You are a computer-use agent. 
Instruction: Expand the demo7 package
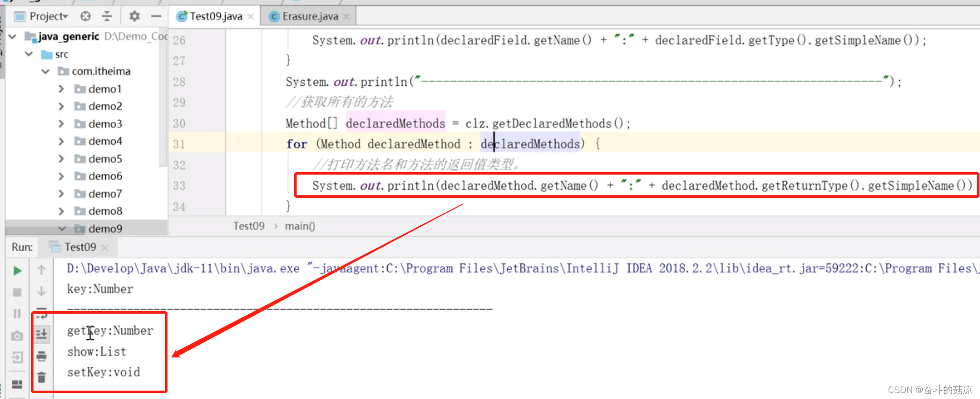61,194
